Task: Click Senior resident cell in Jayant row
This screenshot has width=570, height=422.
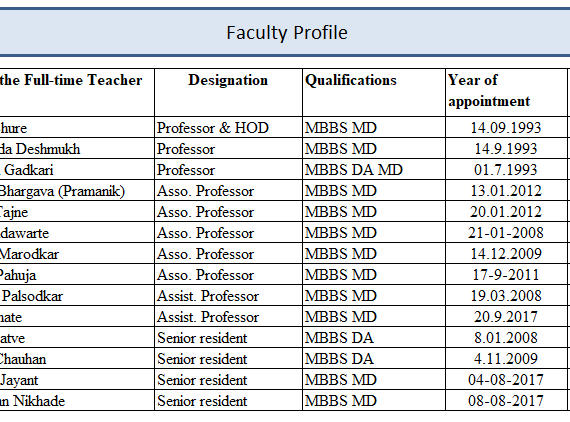Action: (x=228, y=380)
